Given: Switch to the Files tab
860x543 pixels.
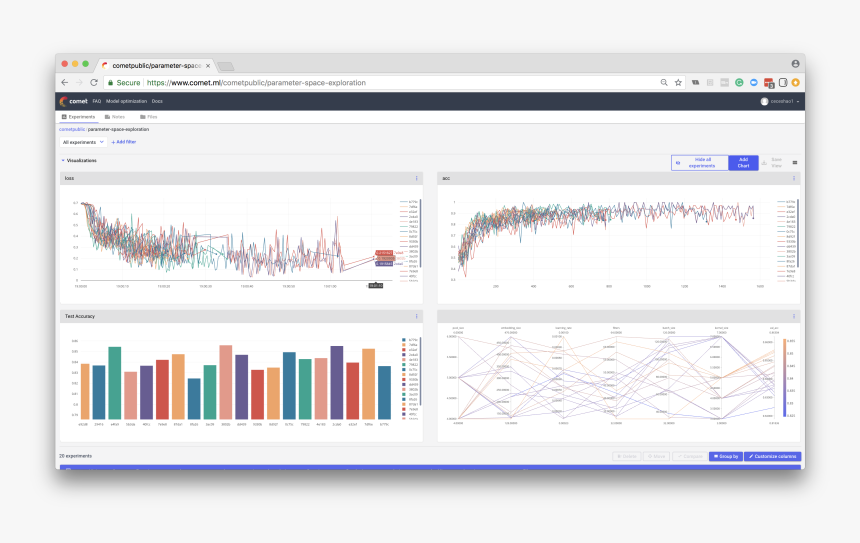Looking at the screenshot, I should [149, 117].
